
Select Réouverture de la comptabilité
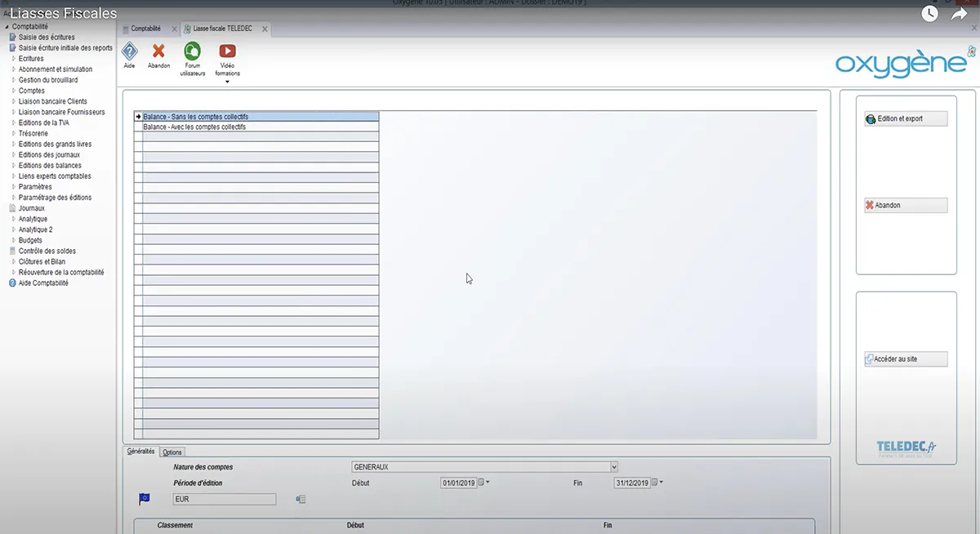point(61,272)
